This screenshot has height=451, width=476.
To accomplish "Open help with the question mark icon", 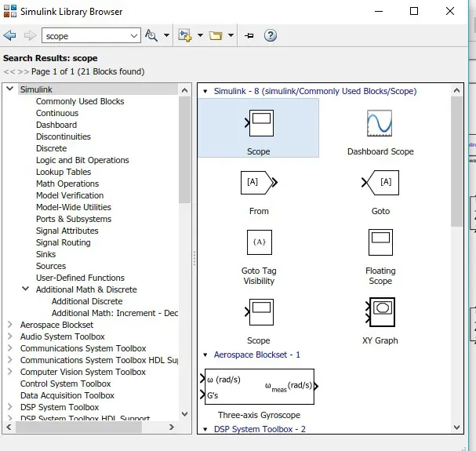I will coord(271,36).
